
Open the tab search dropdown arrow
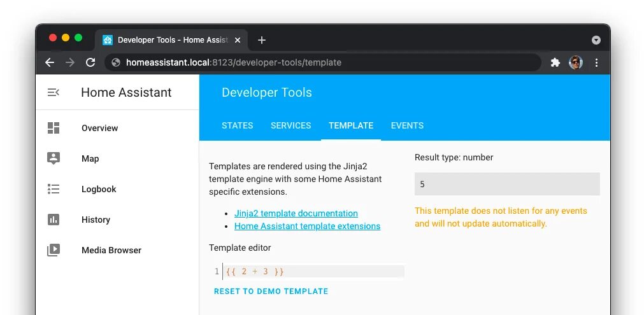(596, 40)
